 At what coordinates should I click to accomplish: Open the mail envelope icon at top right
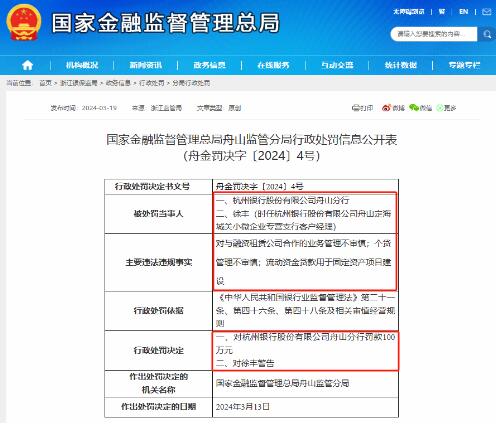(487, 12)
